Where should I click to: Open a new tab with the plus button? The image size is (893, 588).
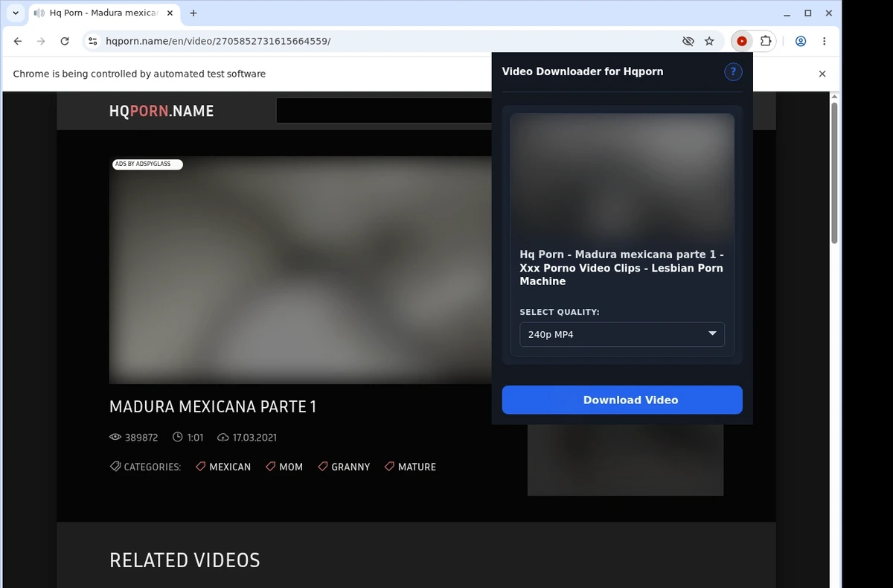click(193, 13)
